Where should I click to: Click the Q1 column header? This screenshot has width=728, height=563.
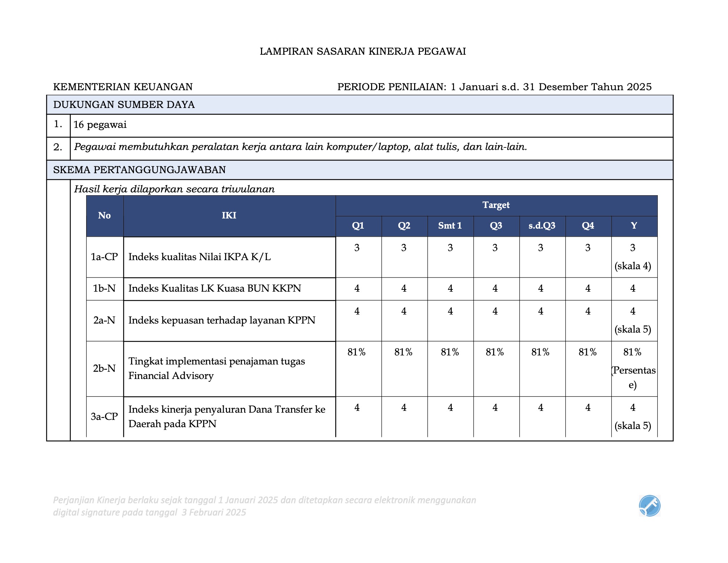358,226
